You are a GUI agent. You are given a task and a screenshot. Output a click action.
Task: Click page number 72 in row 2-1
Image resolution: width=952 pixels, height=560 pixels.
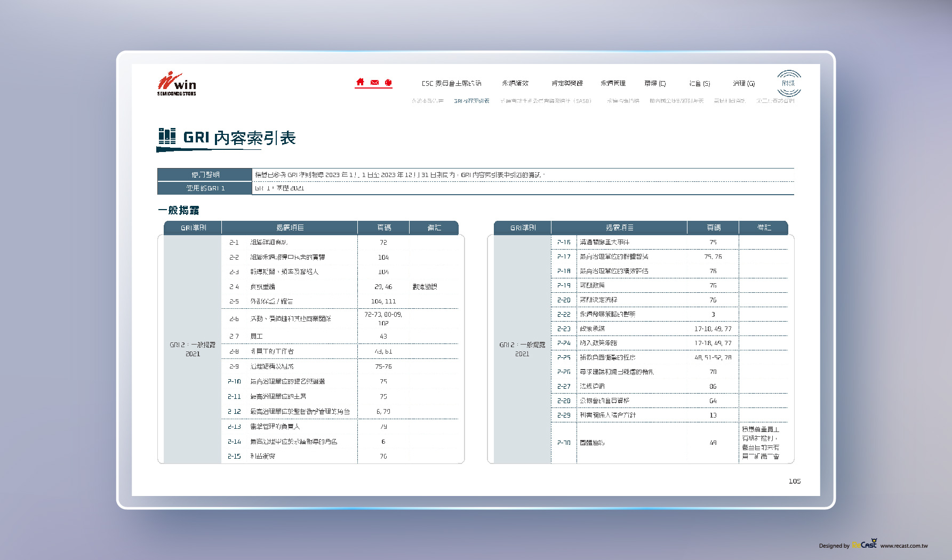point(383,242)
